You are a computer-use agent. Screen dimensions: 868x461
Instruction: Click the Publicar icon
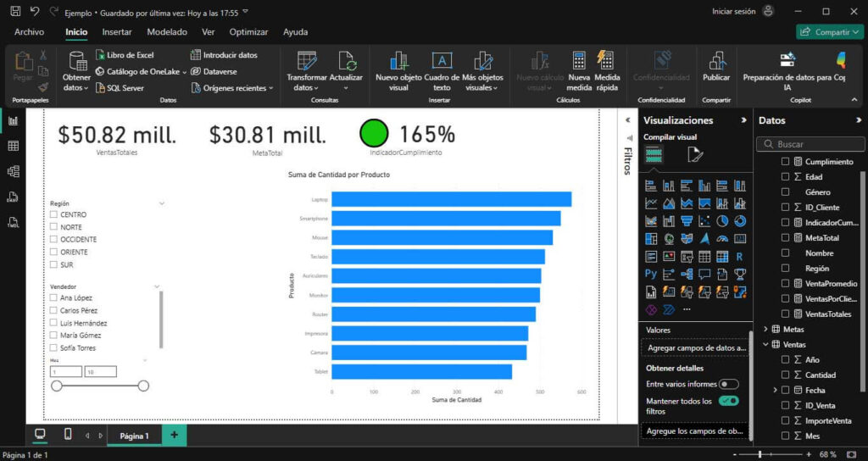tap(716, 62)
